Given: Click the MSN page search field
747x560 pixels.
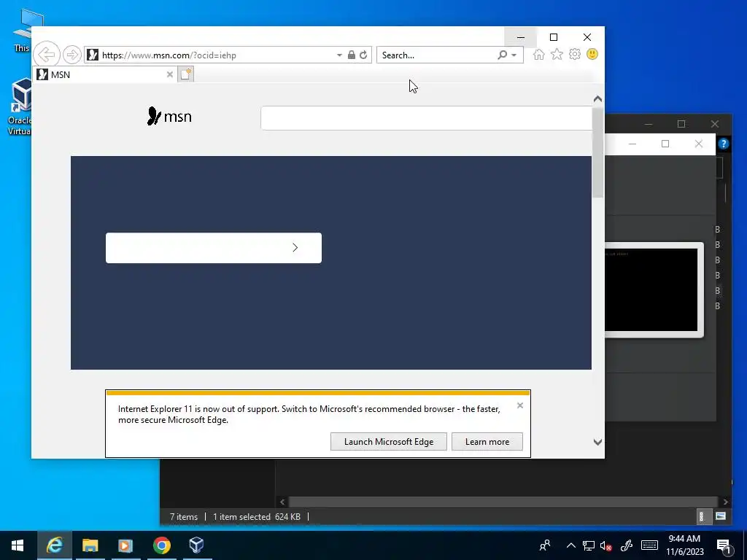Looking at the screenshot, I should point(426,118).
